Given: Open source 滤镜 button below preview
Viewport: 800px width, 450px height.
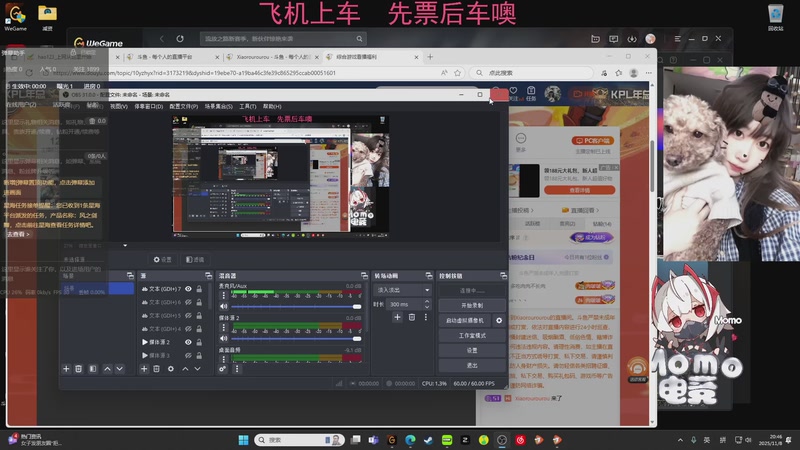Looking at the screenshot, I should [x=195, y=260].
